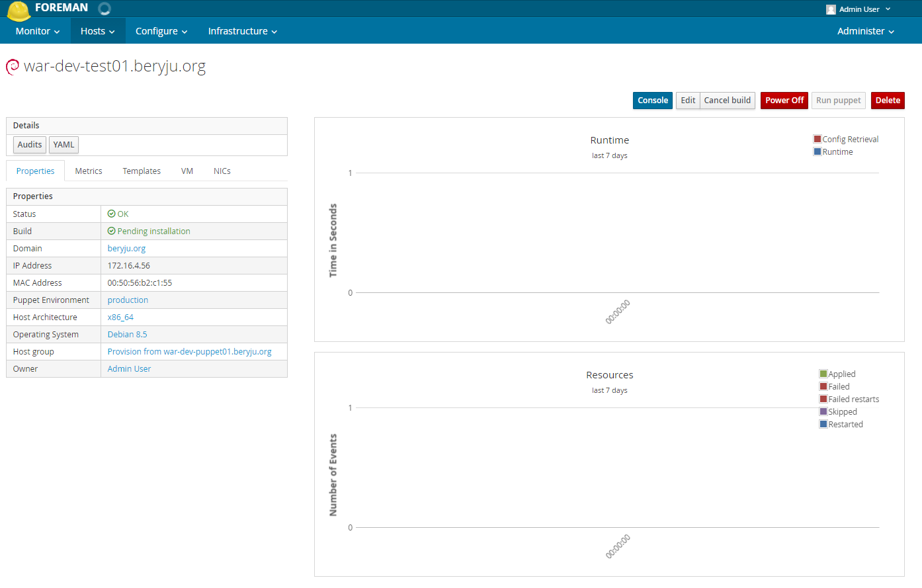Open the x86_64 architecture link
The height and width of the screenshot is (588, 922).
tap(120, 317)
